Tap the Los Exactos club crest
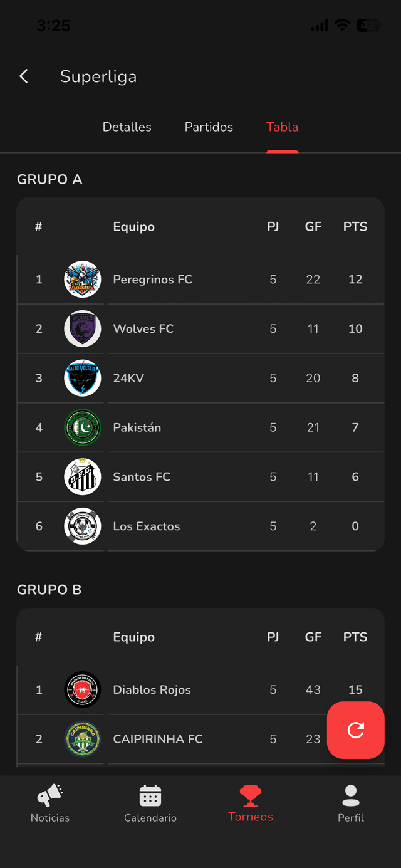This screenshot has width=401, height=868. pyautogui.click(x=82, y=526)
